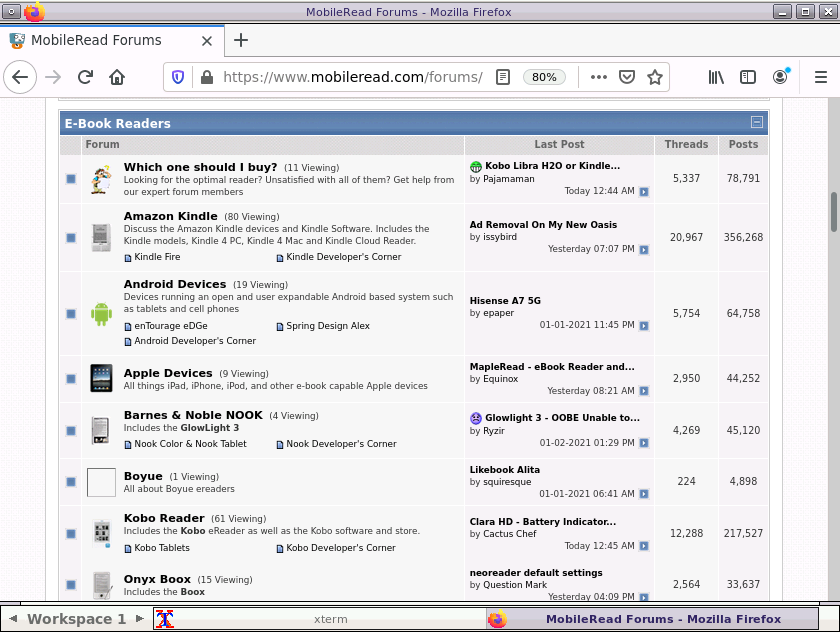Save page to Pocket
Viewport: 840px width, 632px height.
pyautogui.click(x=627, y=77)
